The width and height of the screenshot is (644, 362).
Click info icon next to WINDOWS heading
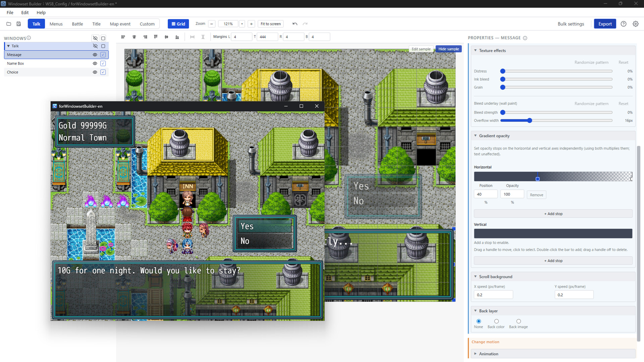click(29, 38)
